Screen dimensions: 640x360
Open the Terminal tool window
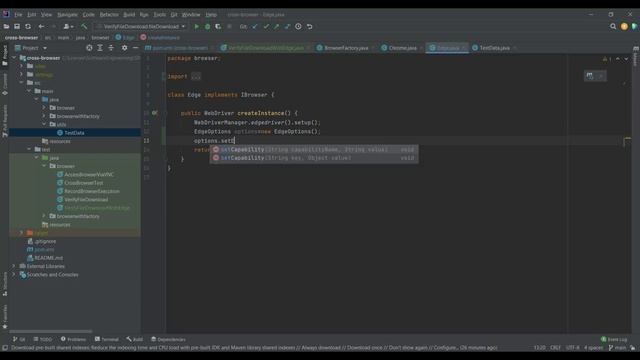(x=107, y=339)
